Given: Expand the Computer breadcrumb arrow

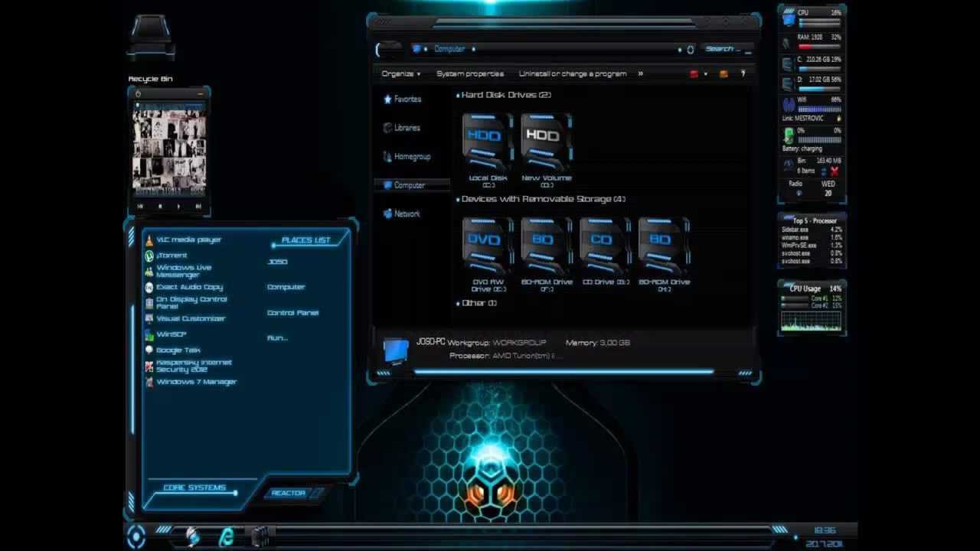Looking at the screenshot, I should coord(473,49).
